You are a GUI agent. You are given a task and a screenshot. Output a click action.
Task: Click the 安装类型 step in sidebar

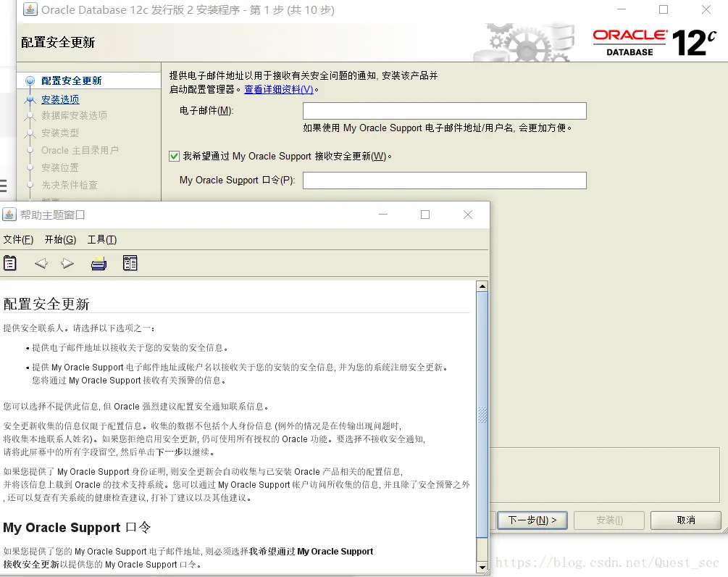point(60,133)
